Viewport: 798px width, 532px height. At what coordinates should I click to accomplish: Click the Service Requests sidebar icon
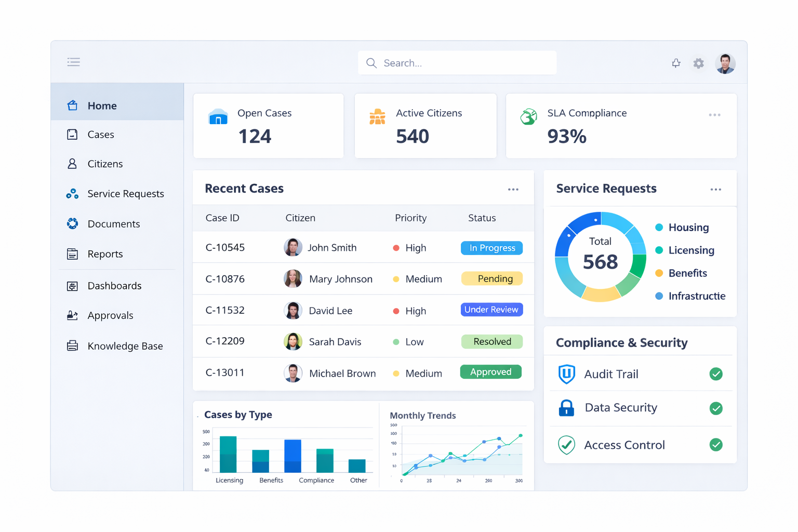coord(73,193)
